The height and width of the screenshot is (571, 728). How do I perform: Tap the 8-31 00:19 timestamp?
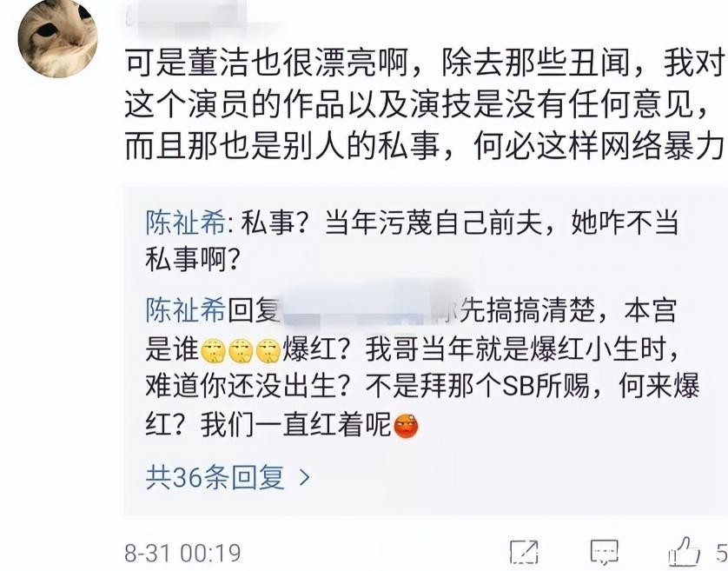point(183,554)
